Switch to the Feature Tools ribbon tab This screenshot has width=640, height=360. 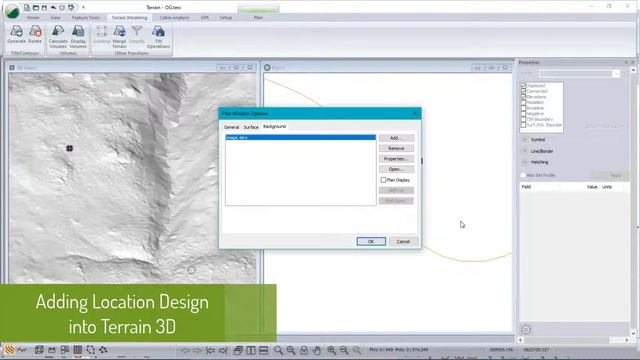tap(86, 18)
